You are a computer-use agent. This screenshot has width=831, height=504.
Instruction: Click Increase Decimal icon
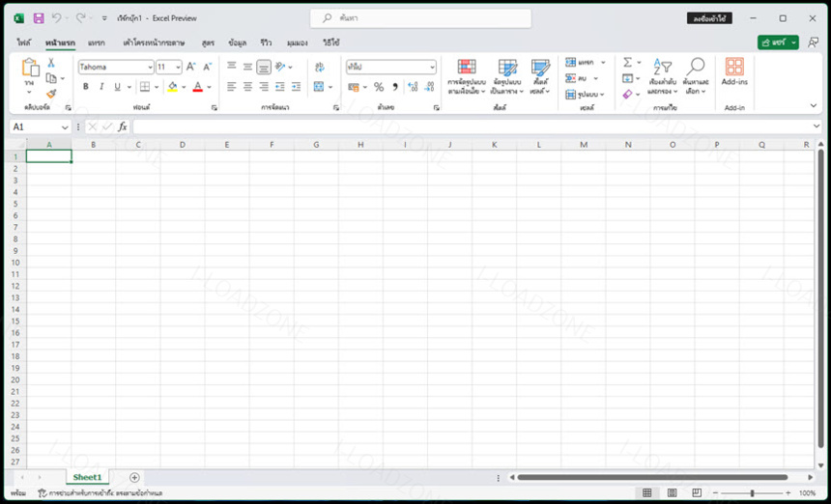413,87
